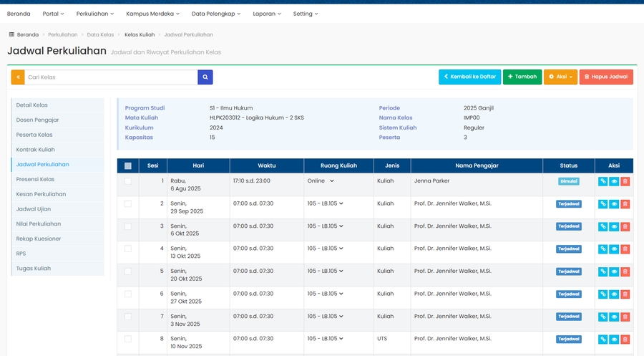Click the orange back arrow beside search
Screen dimensions: 644x356
click(18, 77)
